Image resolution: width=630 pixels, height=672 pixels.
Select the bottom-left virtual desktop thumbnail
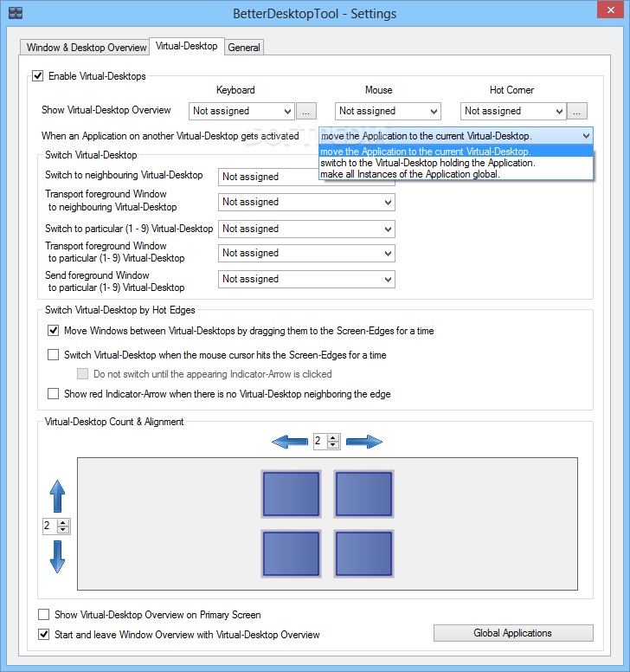point(292,553)
